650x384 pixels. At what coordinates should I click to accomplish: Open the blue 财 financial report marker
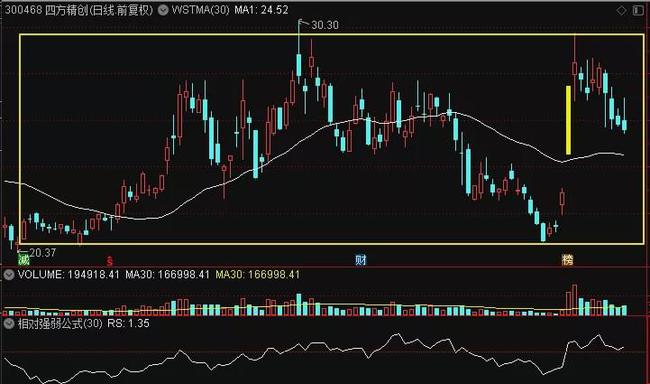pos(360,260)
